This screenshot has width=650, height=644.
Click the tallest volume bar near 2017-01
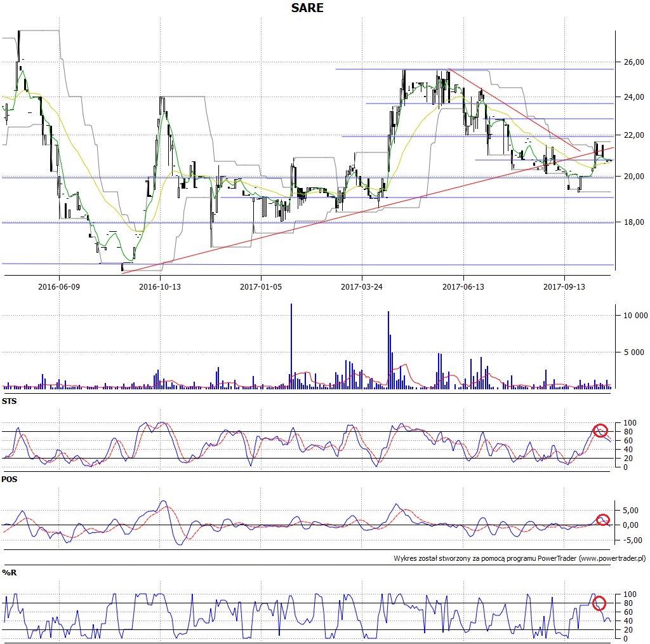tap(291, 346)
